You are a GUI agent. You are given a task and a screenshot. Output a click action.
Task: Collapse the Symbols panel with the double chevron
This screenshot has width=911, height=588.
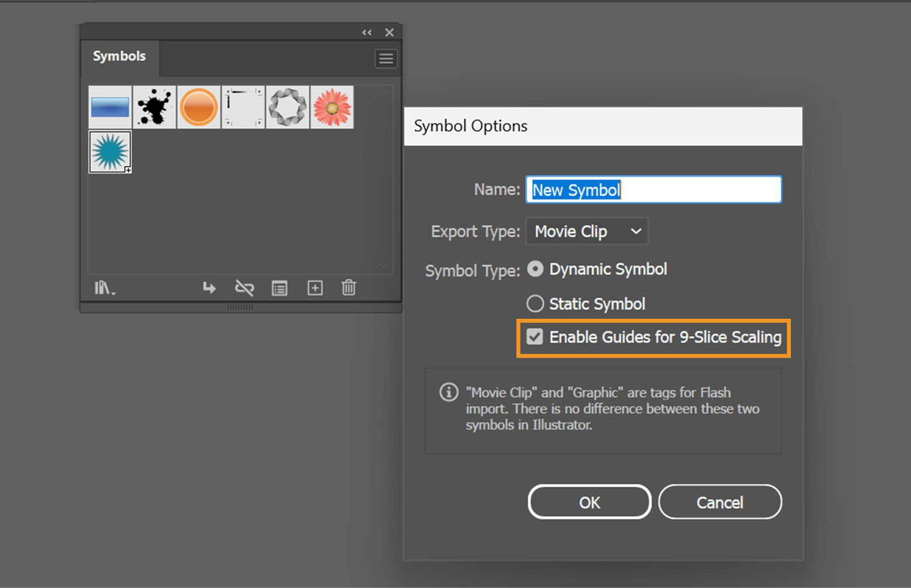pyautogui.click(x=367, y=32)
